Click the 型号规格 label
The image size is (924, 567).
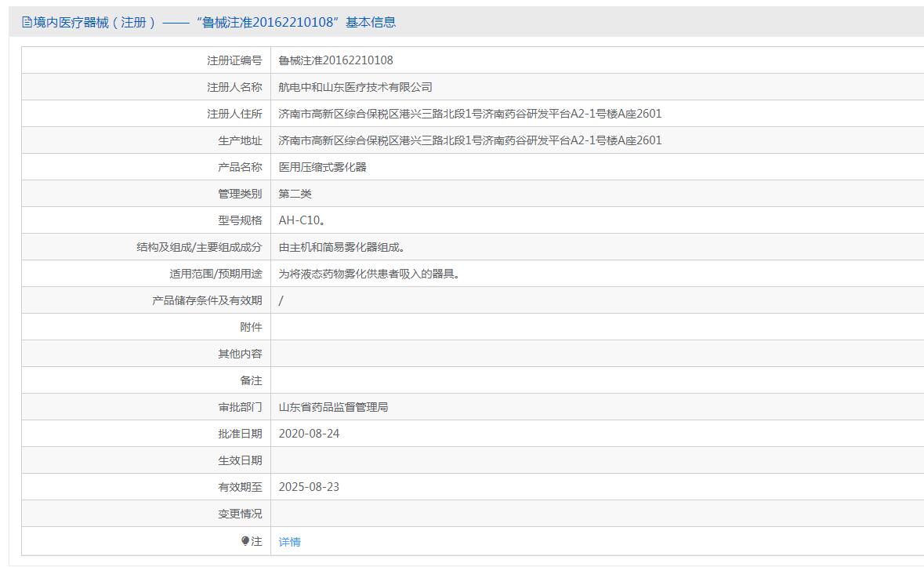(x=240, y=220)
